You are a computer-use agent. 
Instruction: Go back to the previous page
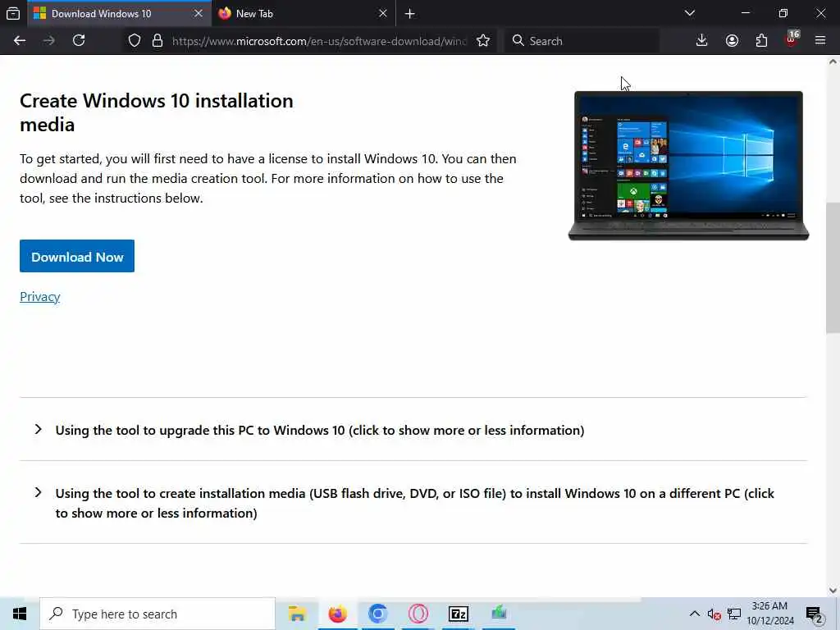[x=20, y=41]
